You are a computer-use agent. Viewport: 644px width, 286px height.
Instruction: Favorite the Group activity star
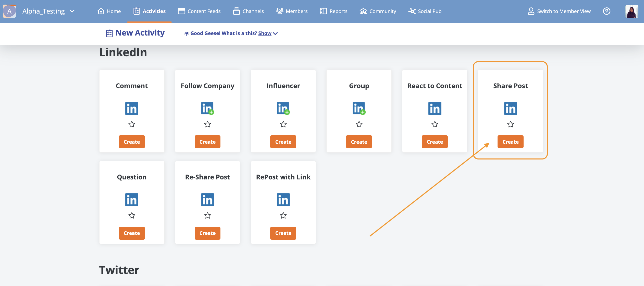(x=359, y=124)
